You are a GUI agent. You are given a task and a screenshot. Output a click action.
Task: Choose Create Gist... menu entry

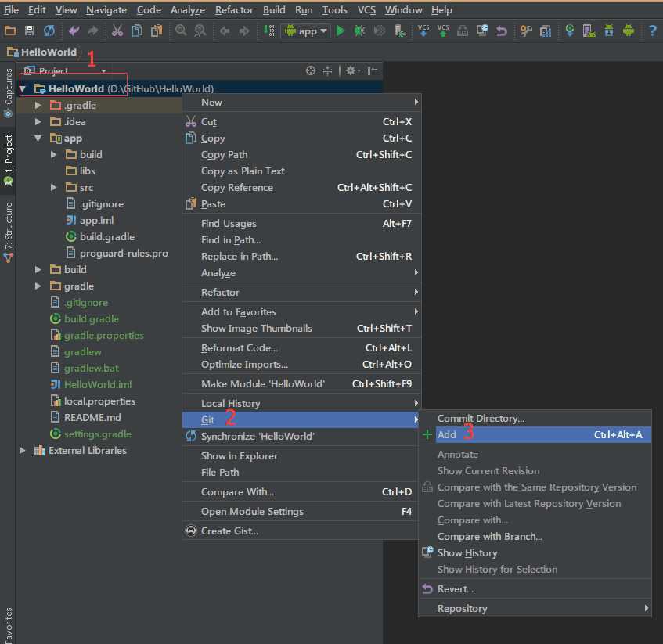coord(301,531)
